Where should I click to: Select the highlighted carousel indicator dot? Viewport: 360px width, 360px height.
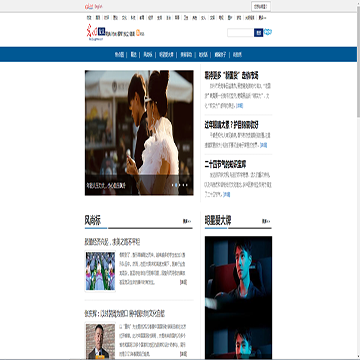[175, 185]
